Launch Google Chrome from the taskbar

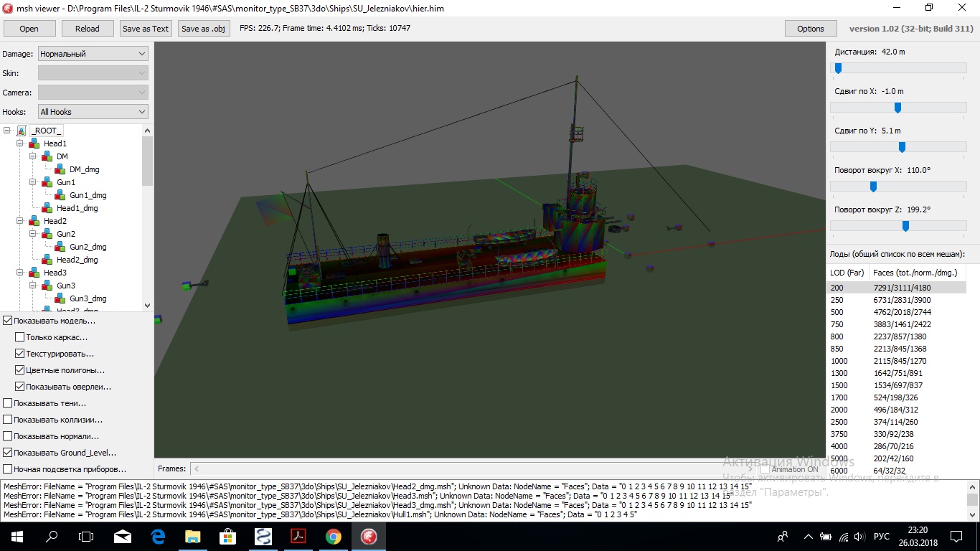(x=334, y=536)
